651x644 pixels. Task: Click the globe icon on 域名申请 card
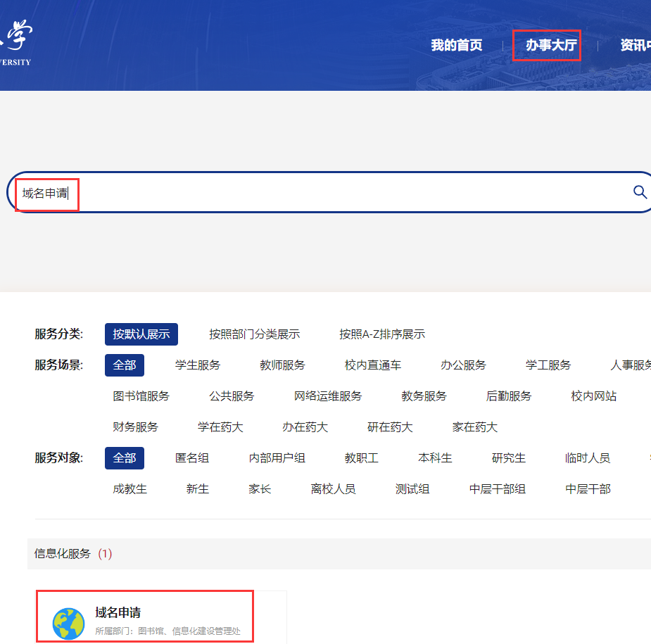(68, 617)
